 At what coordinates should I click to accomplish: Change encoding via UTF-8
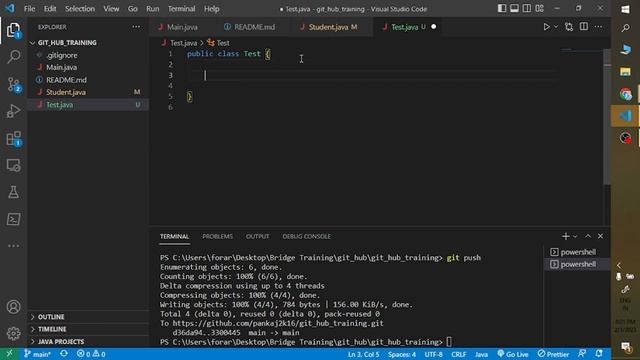(433, 354)
